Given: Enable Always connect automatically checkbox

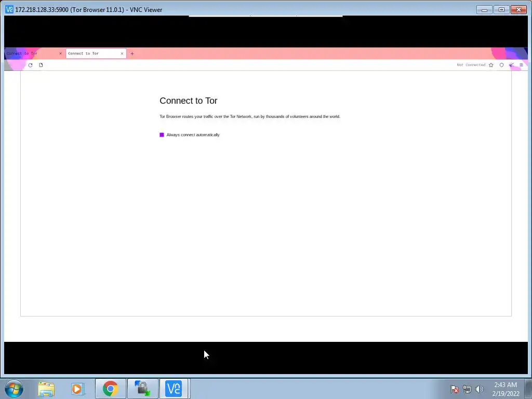Looking at the screenshot, I should (162, 135).
